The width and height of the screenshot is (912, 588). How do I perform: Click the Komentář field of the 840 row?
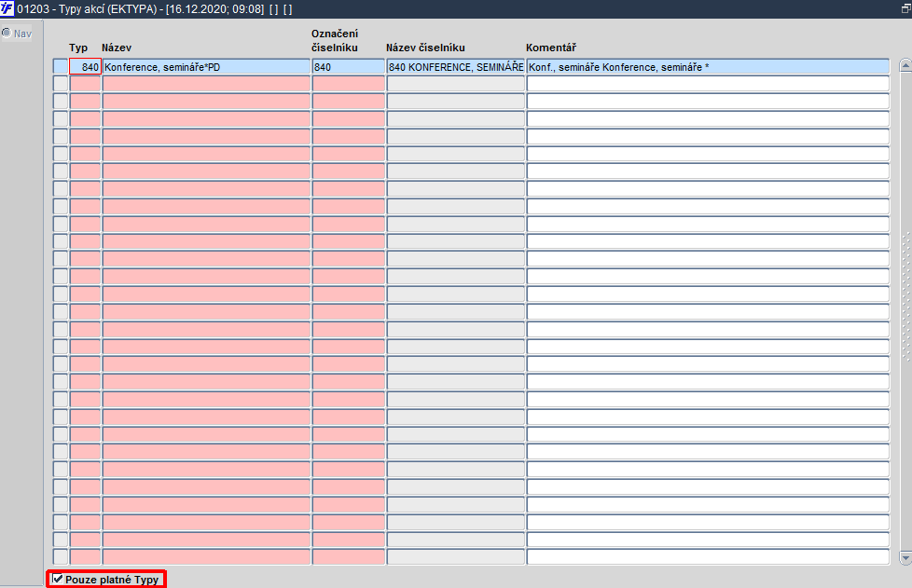point(708,67)
